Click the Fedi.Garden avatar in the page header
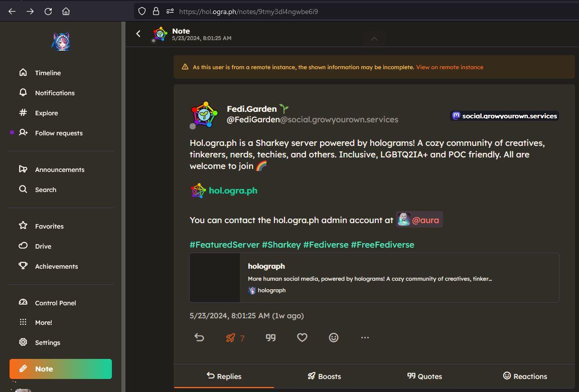The height and width of the screenshot is (392, 579). click(160, 34)
